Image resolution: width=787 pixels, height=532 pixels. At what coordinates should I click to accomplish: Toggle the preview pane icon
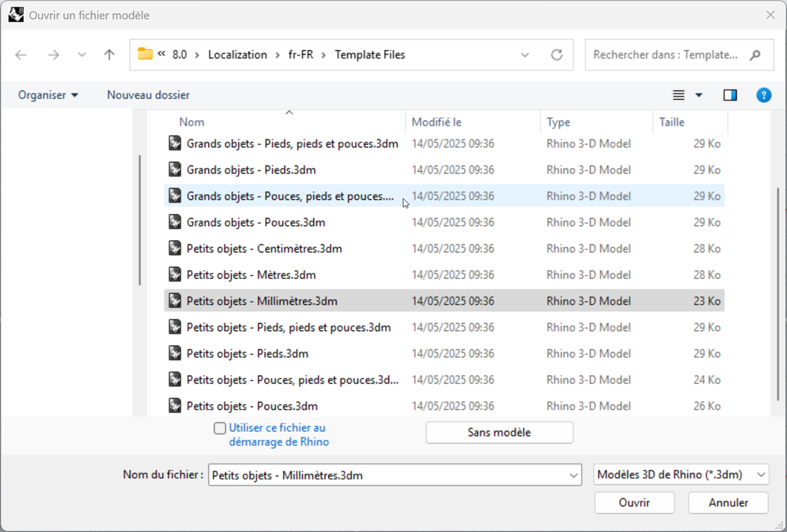tap(730, 96)
